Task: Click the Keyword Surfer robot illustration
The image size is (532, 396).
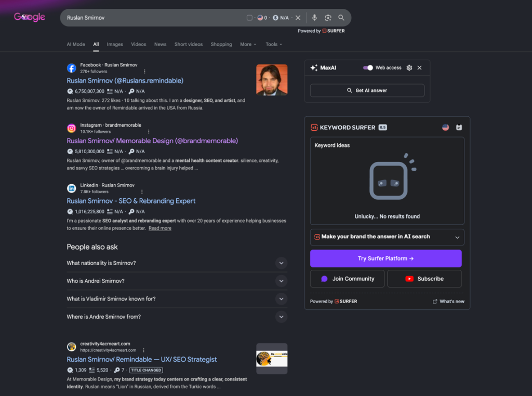Action: pyautogui.click(x=392, y=177)
